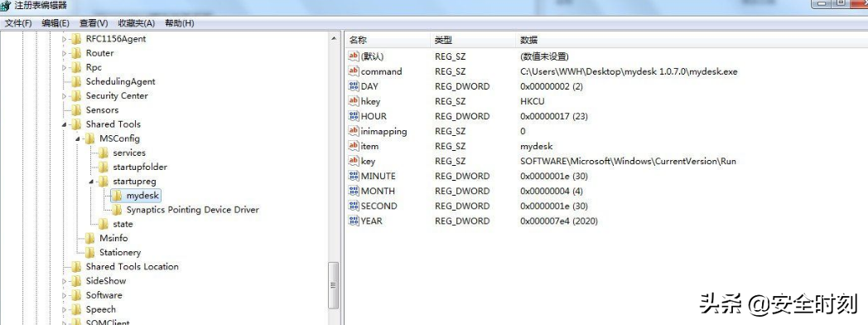Image resolution: width=868 pixels, height=325 pixels.
Task: Click the RFC1156Agent folder icon
Action: pos(76,39)
